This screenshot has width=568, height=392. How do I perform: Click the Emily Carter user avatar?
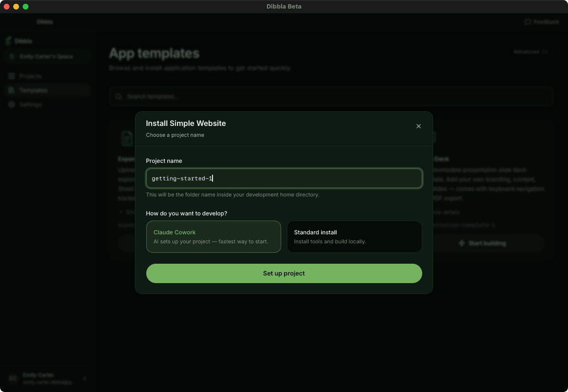pyautogui.click(x=13, y=379)
